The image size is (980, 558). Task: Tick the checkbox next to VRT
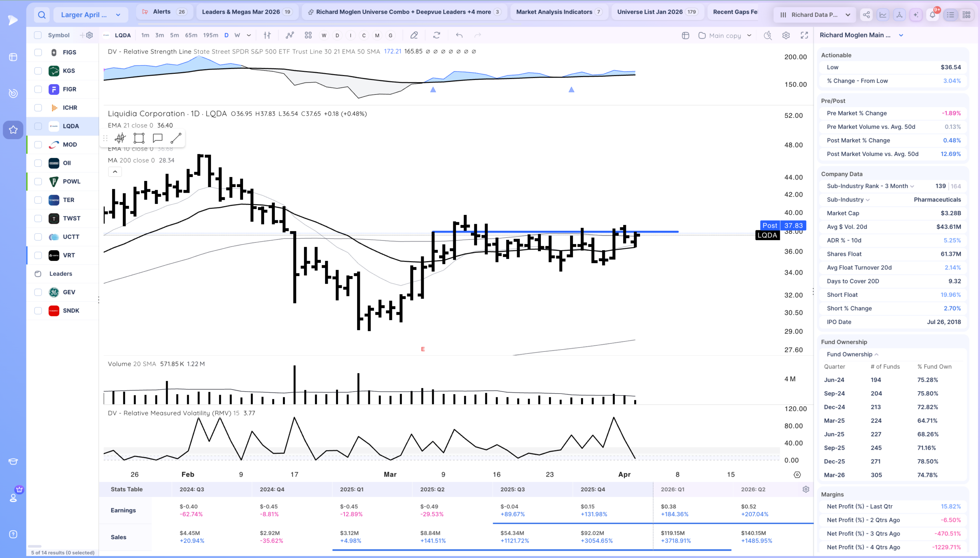click(38, 255)
